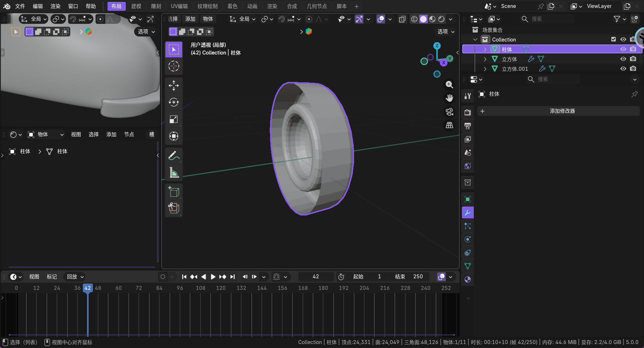Toggle render visibility for 立方体.001

633,69
